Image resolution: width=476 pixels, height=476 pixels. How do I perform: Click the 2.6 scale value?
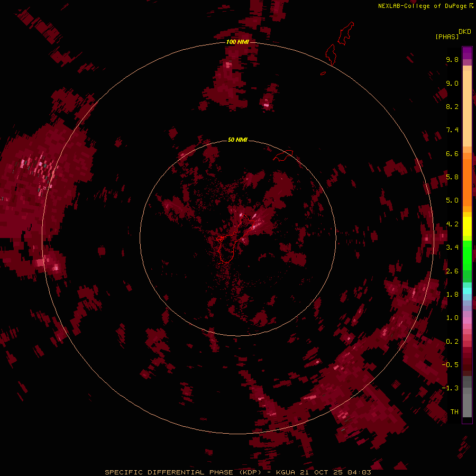[452, 271]
